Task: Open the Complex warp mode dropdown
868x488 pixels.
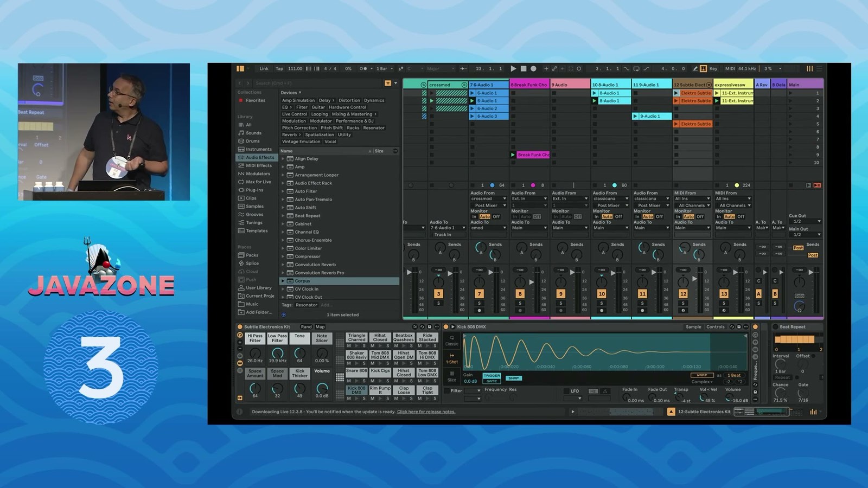Action: point(702,382)
